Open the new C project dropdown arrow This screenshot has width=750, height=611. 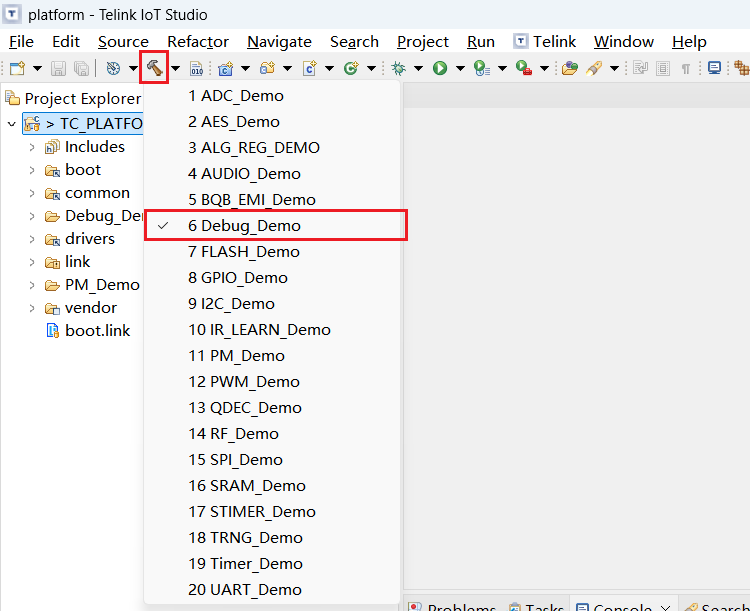click(x=245, y=68)
